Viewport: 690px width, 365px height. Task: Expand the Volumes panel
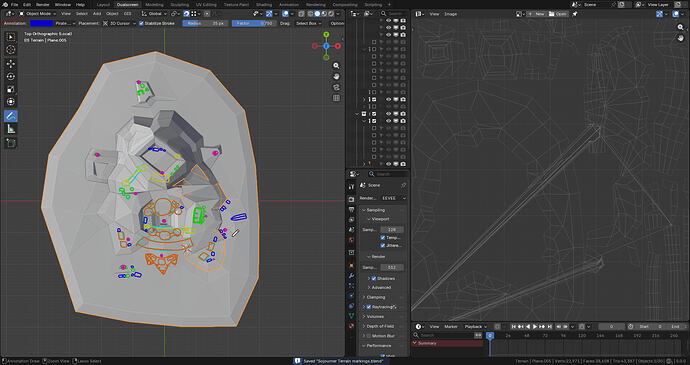[374, 317]
